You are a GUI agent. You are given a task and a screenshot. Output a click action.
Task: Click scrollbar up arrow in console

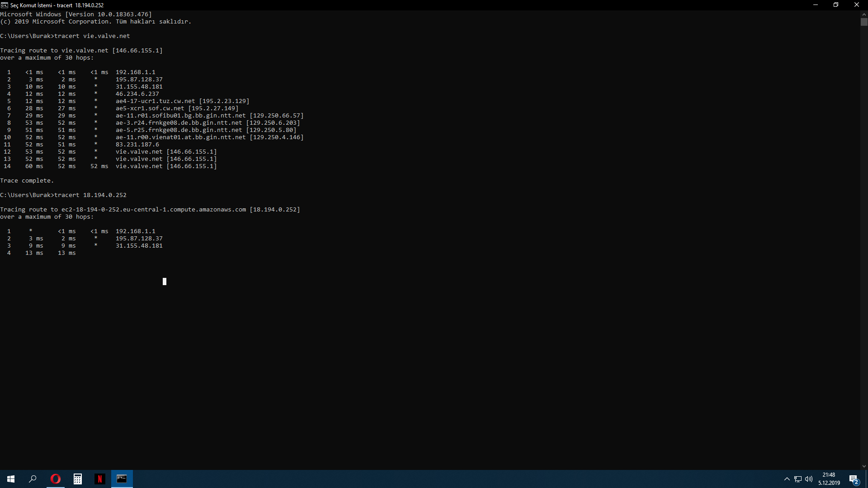point(864,14)
